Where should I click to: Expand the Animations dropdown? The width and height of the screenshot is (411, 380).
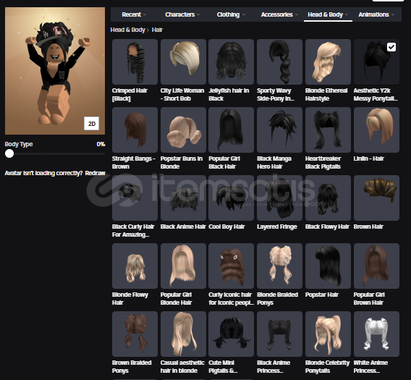[x=376, y=14]
